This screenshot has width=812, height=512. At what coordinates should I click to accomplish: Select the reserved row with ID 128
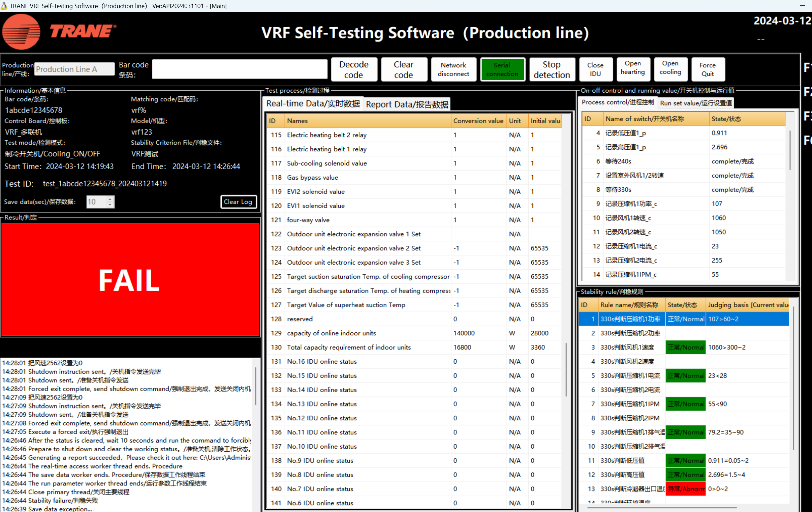414,319
